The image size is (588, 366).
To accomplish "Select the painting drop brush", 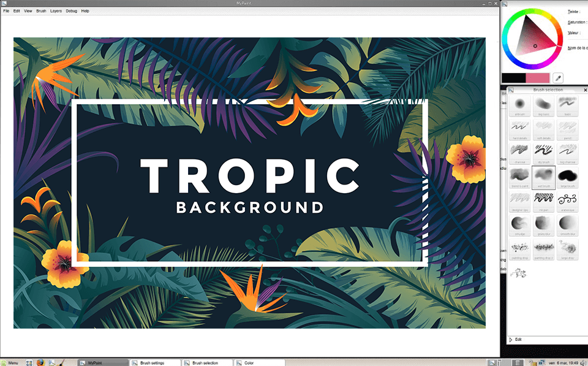I will point(520,248).
